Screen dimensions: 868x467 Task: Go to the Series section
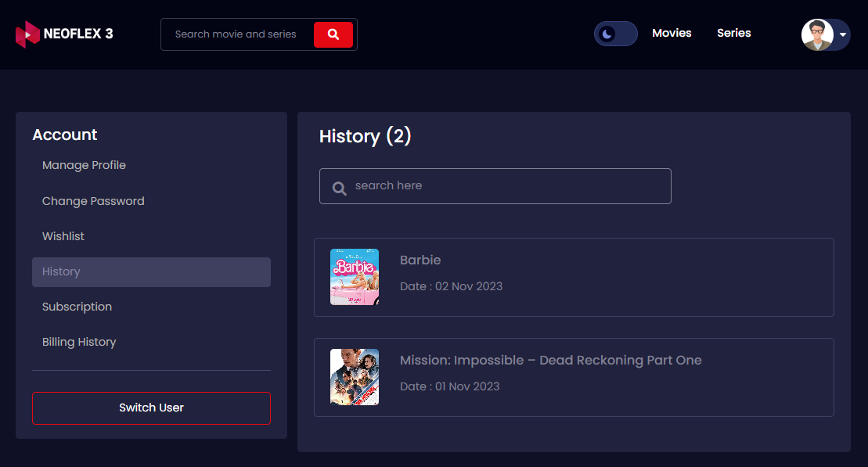(x=733, y=33)
